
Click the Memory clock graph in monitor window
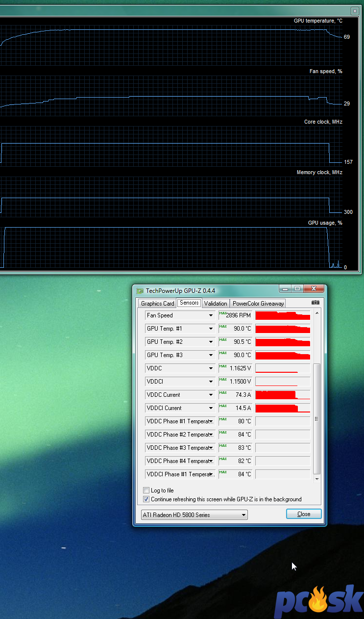point(171,196)
